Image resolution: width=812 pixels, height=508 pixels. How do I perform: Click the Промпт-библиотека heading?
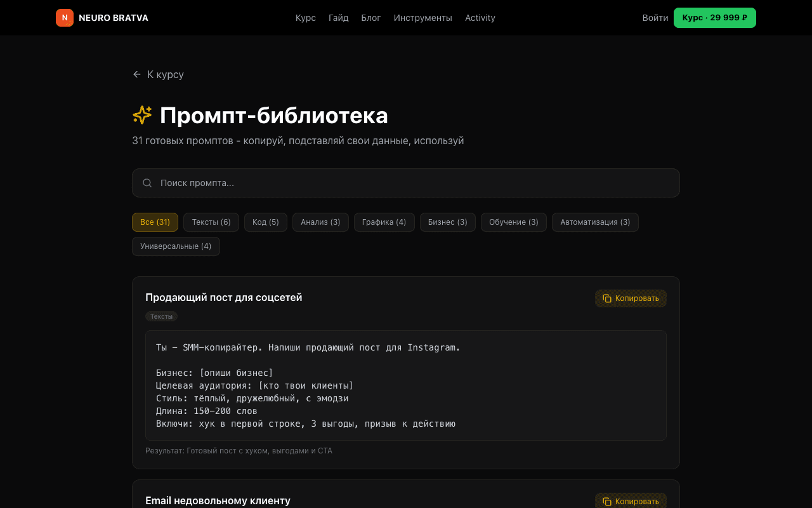tap(274, 115)
